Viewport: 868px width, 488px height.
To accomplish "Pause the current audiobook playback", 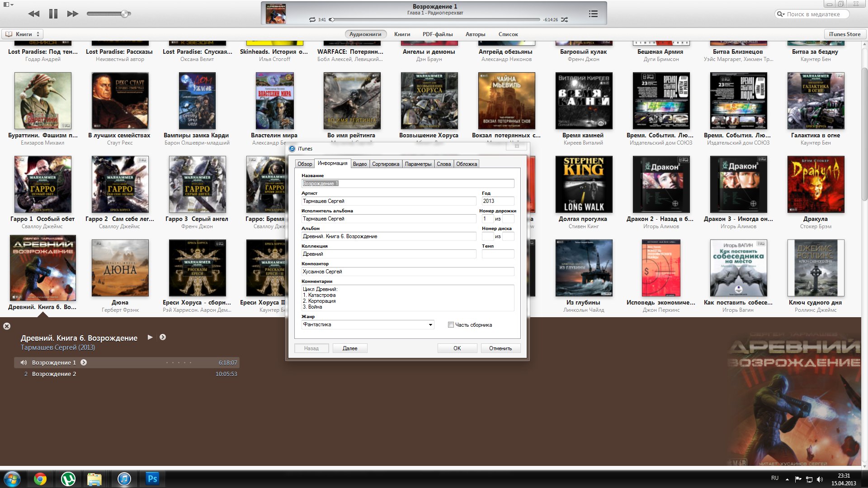I will pyautogui.click(x=53, y=14).
